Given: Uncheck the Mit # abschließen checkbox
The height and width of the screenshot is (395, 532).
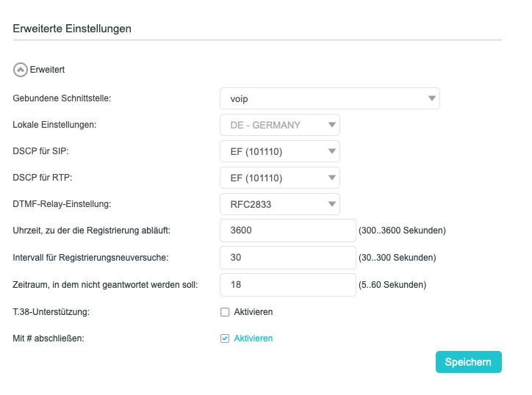Looking at the screenshot, I should tap(226, 338).
